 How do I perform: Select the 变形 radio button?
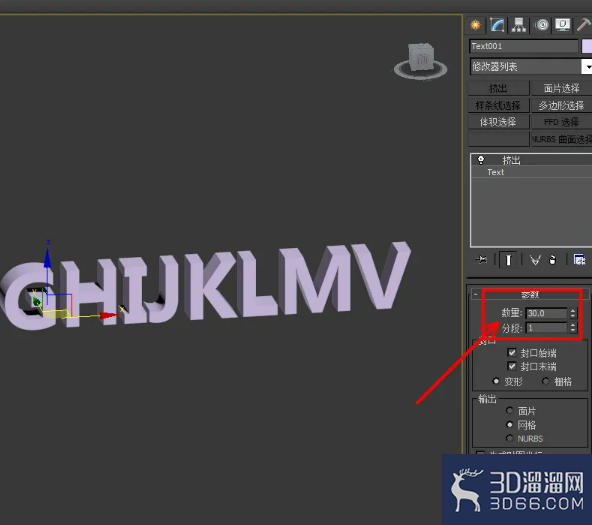(x=496, y=381)
